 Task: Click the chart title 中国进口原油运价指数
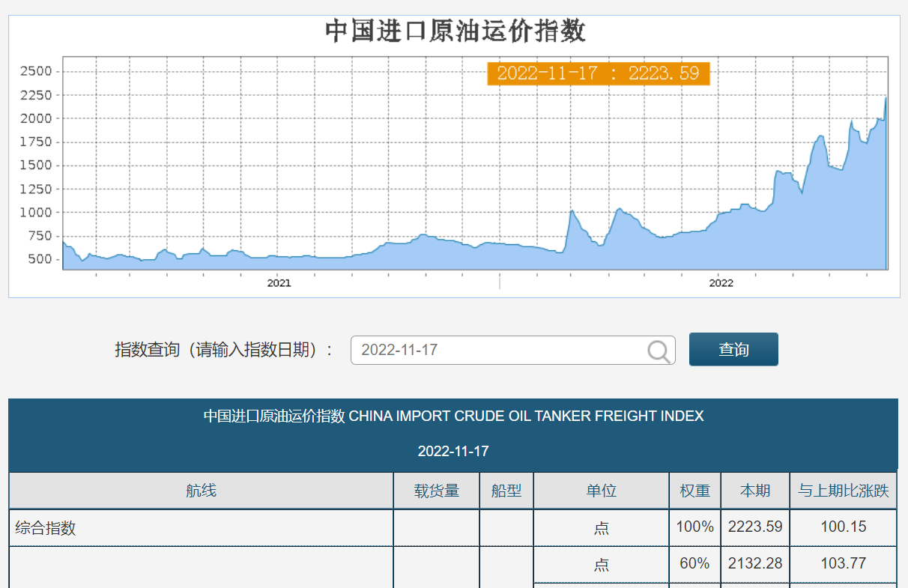pyautogui.click(x=455, y=31)
